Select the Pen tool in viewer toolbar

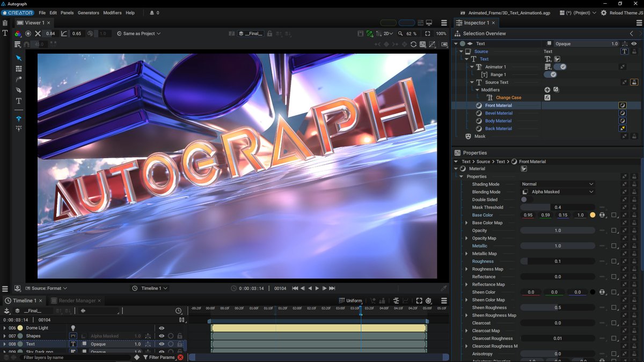point(19,90)
